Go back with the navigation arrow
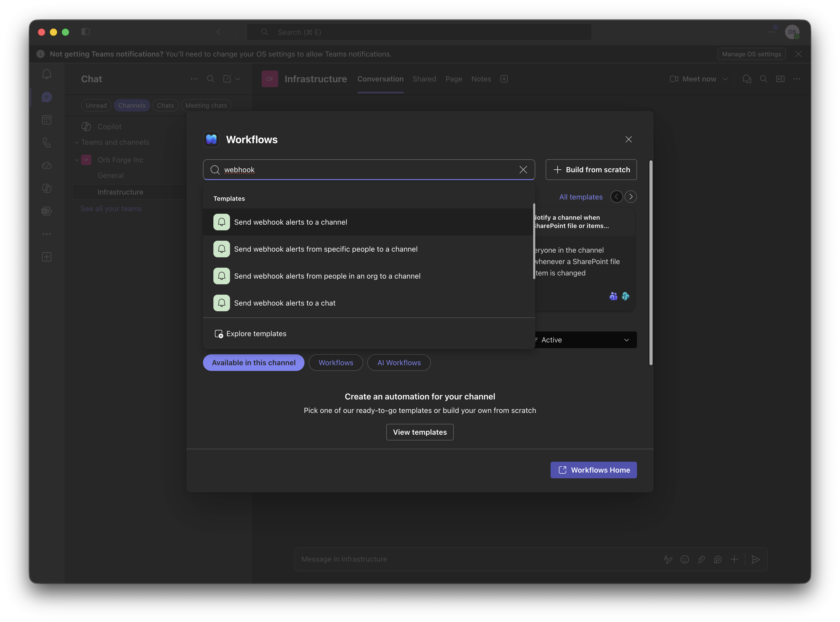This screenshot has width=840, height=622. 219,32
